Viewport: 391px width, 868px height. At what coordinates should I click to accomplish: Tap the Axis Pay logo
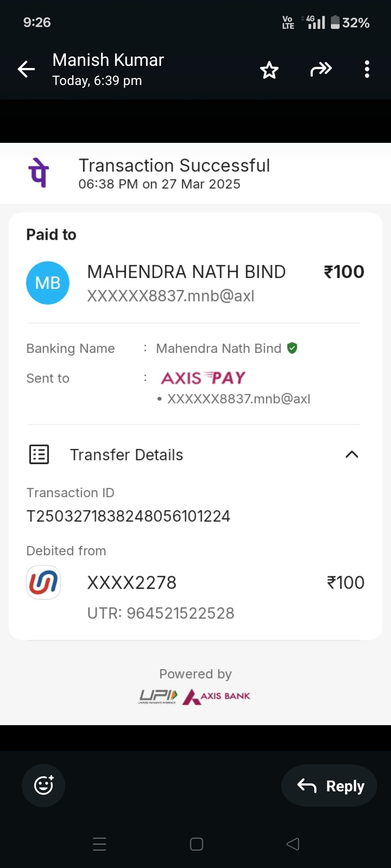(x=203, y=378)
